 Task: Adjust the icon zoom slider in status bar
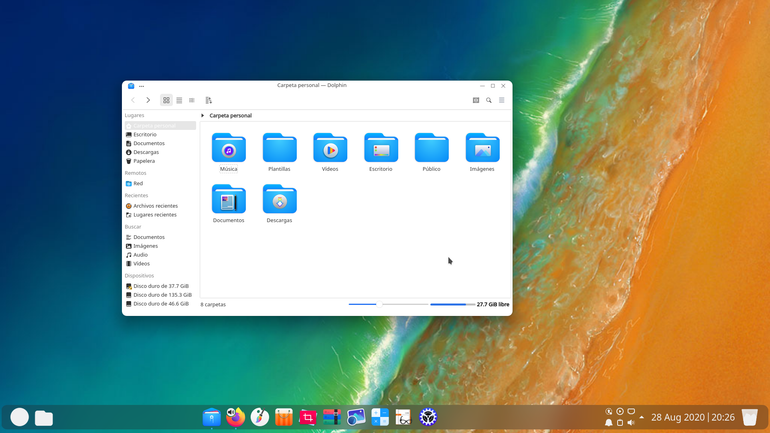click(x=388, y=304)
